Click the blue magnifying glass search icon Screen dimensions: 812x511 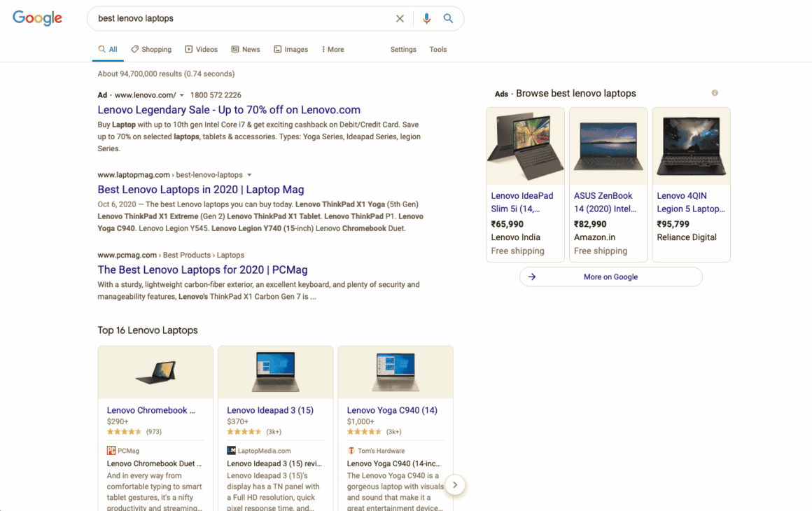point(449,19)
